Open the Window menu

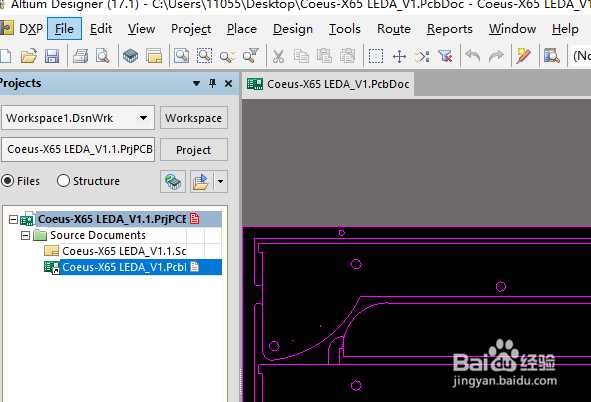[512, 29]
